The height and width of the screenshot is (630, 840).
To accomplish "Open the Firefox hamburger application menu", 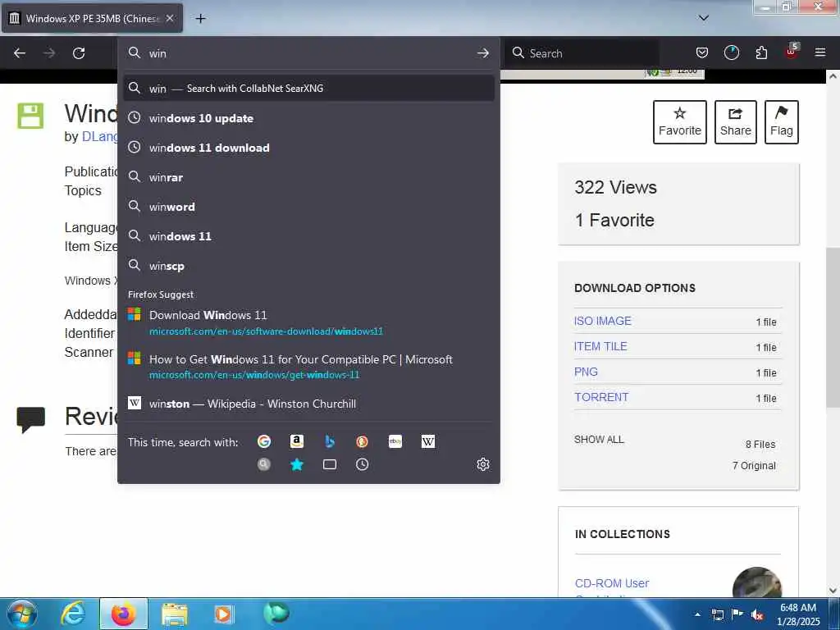I will pyautogui.click(x=820, y=52).
